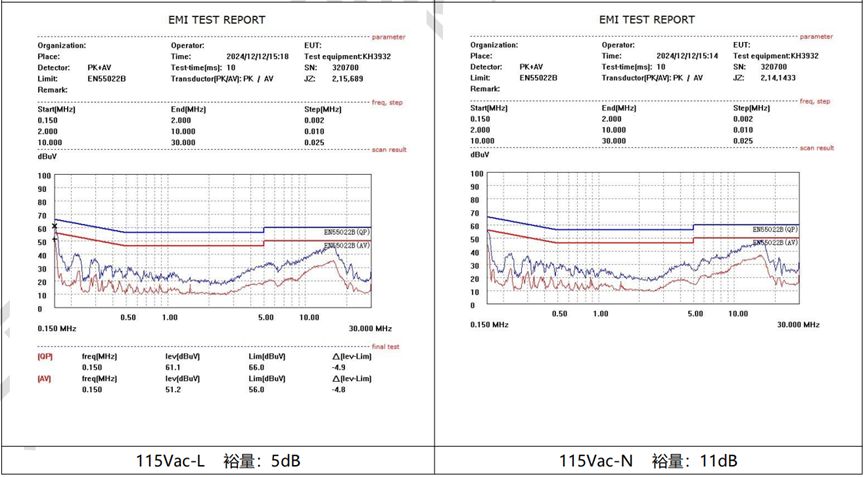Click the peak X marker in the left chart
Screen dimensions: 865x477
pos(55,228)
